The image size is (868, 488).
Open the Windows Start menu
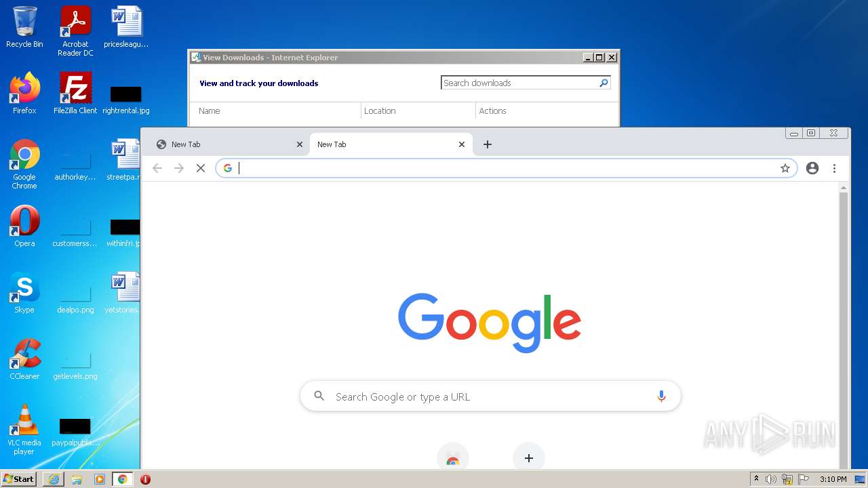(x=19, y=479)
